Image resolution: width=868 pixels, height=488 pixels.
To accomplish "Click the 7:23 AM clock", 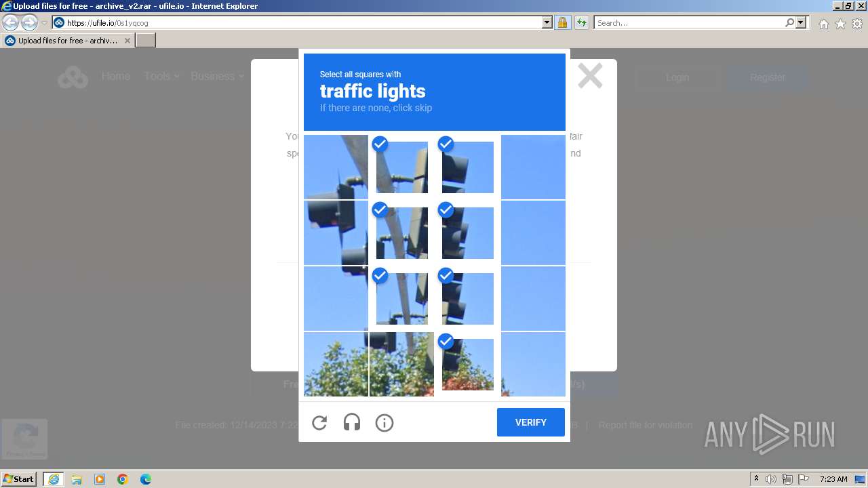I will (833, 479).
